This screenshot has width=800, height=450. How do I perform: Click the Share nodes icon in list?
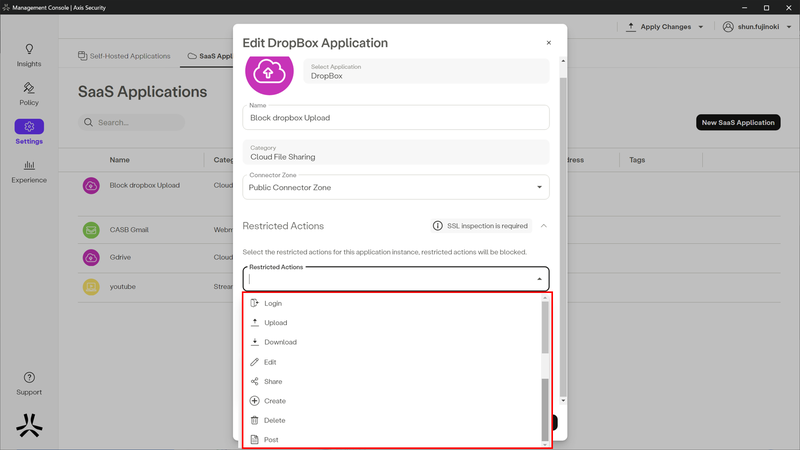[254, 381]
